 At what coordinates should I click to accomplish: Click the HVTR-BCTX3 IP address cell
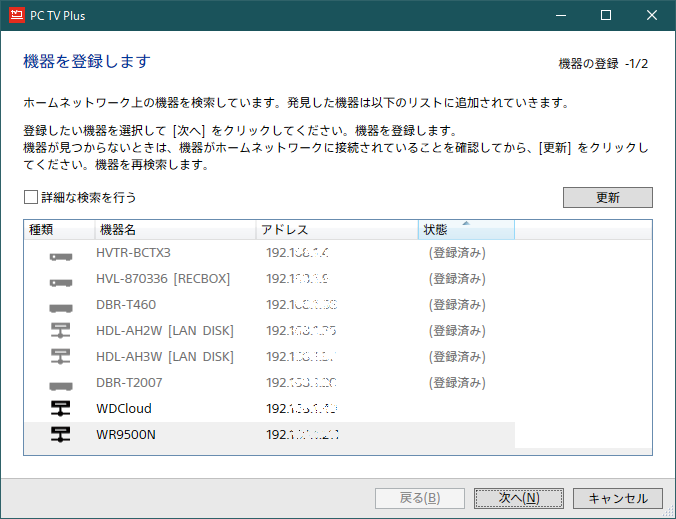[x=297, y=253]
